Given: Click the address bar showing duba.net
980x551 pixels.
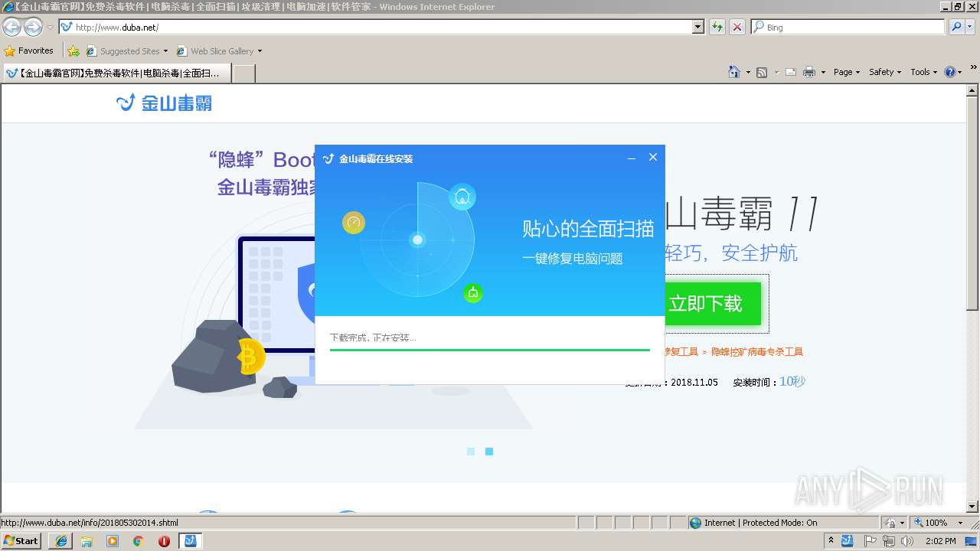Looking at the screenshot, I should point(375,27).
